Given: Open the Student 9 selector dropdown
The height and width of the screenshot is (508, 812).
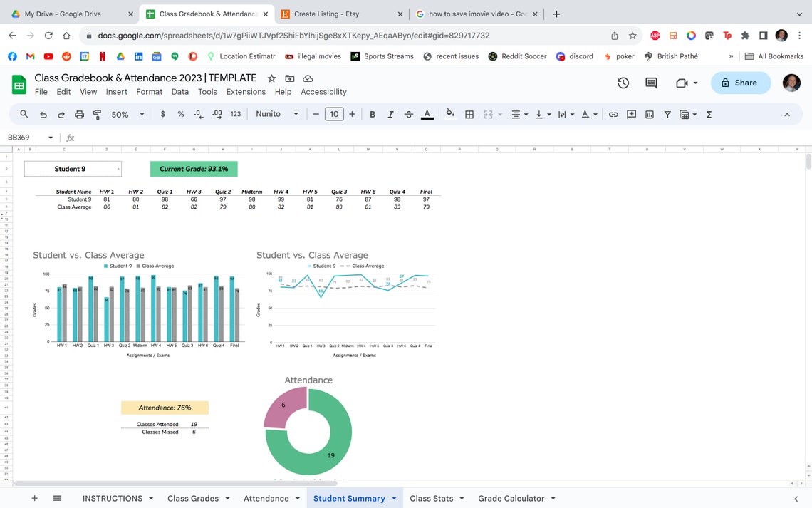Looking at the screenshot, I should click(116, 169).
